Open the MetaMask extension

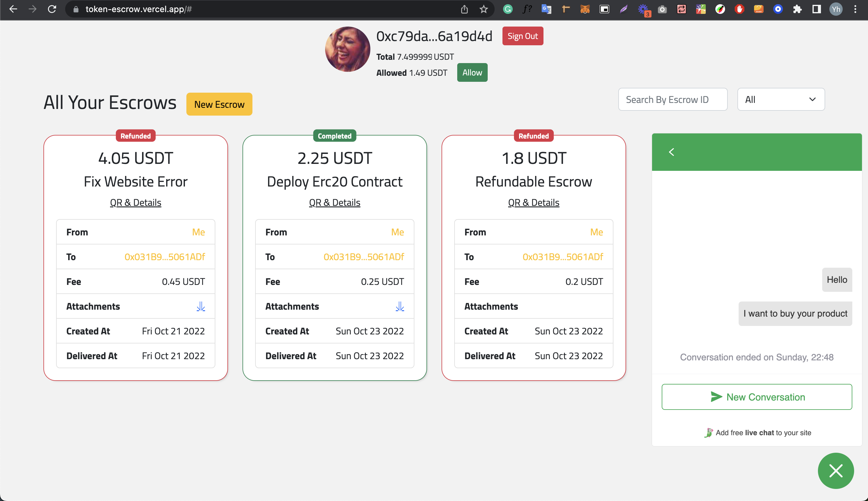(585, 9)
